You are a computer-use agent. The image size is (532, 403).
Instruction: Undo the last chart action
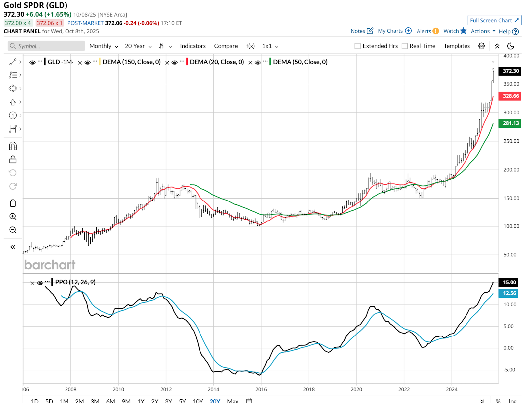pyautogui.click(x=13, y=173)
